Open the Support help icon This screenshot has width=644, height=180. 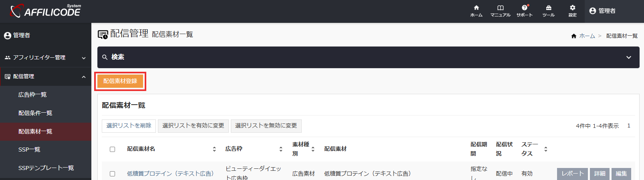click(524, 8)
